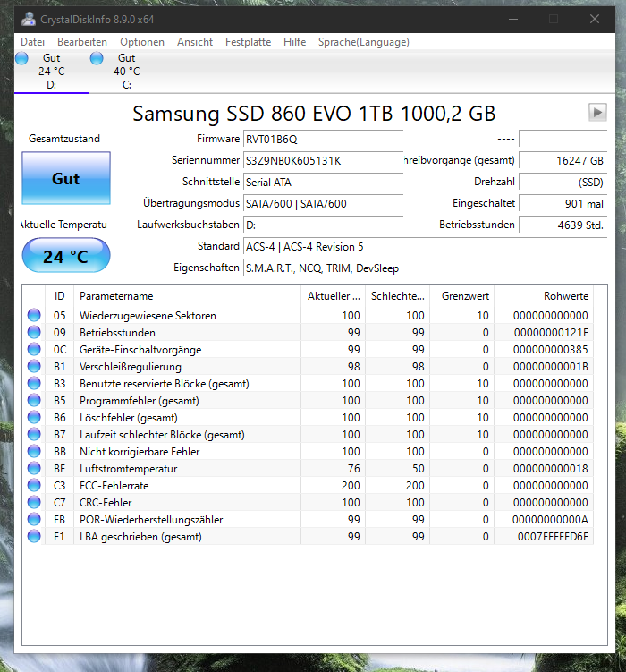The image size is (626, 672).
Task: Click the worst value 50 of Luftstromtemperatur
Action: point(419,468)
